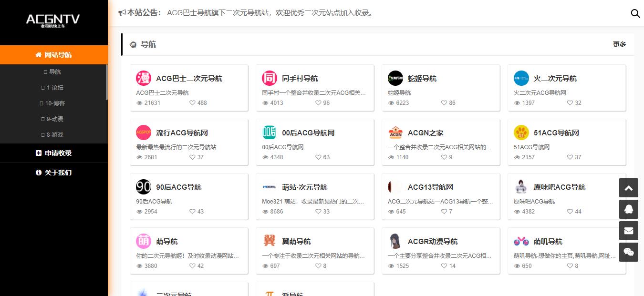The width and height of the screenshot is (644, 296).
Task: Open 关于我们 sidebar item
Action: 54,173
